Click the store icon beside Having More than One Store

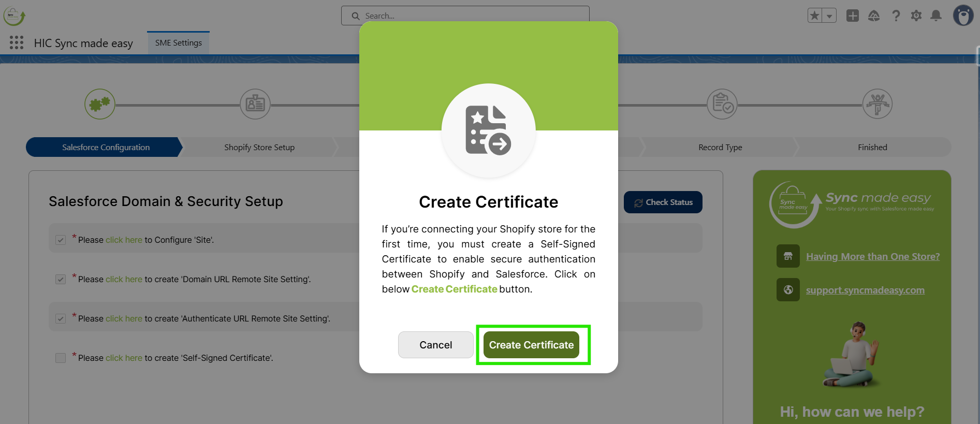pos(788,256)
